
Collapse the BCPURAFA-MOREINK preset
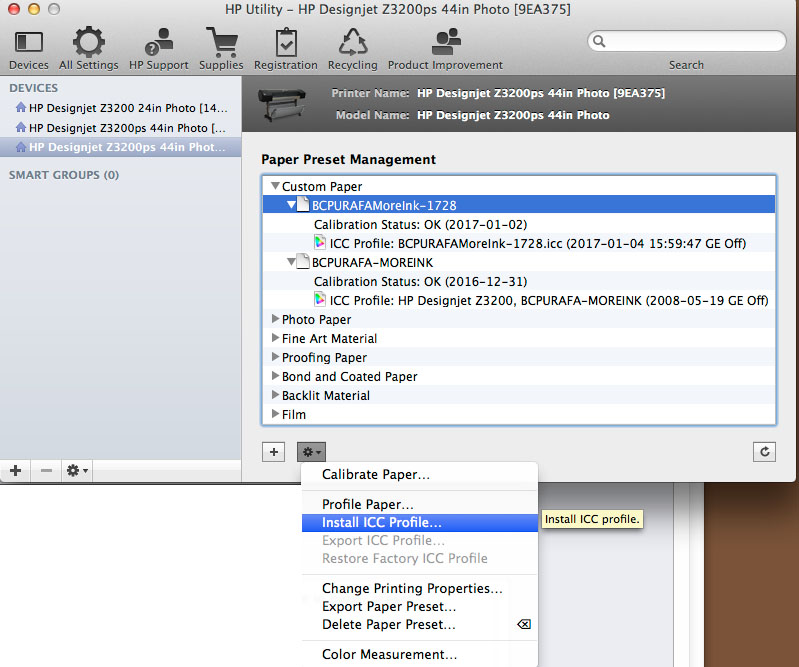(292, 262)
